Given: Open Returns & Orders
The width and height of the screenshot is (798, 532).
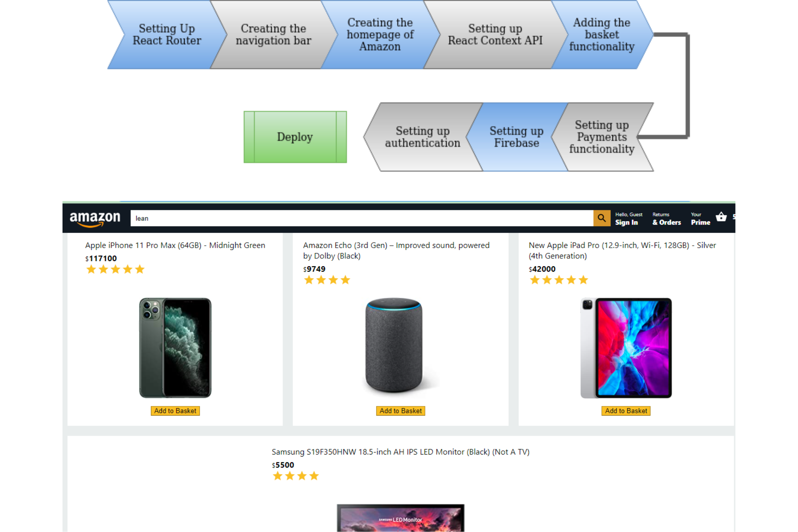Looking at the screenshot, I should pos(667,219).
